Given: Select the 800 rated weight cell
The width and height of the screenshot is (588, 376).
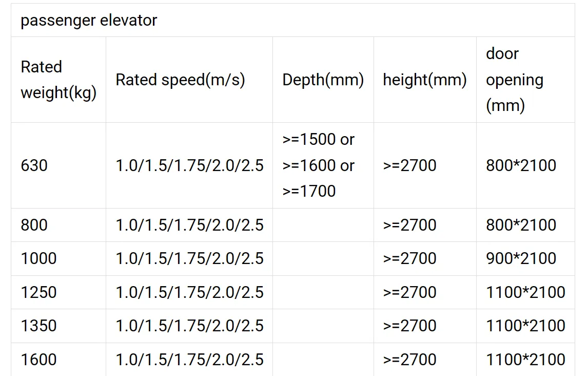Looking at the screenshot, I should tap(34, 225).
